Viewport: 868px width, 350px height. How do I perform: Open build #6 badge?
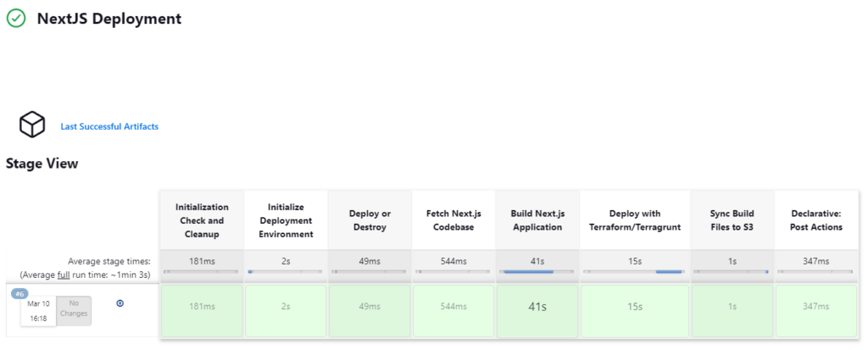pyautogui.click(x=19, y=293)
